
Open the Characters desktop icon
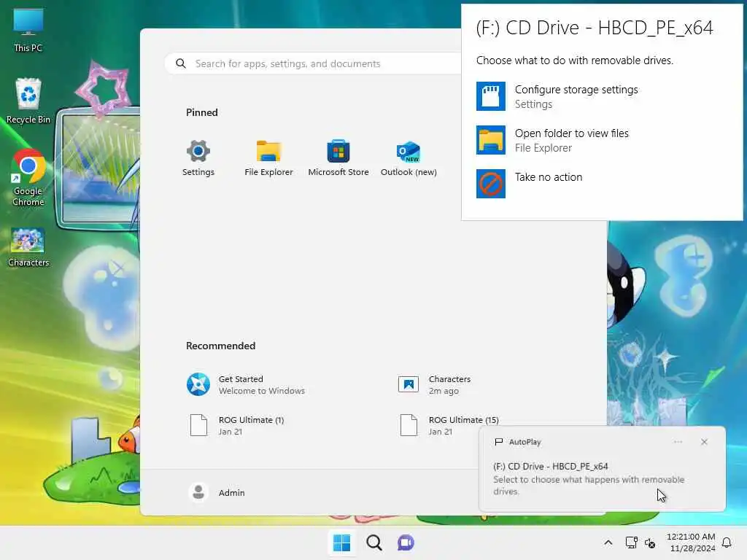[x=28, y=246]
